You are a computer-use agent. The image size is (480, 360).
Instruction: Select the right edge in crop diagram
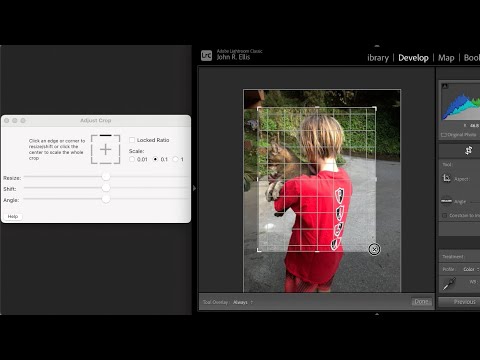[x=119, y=149]
